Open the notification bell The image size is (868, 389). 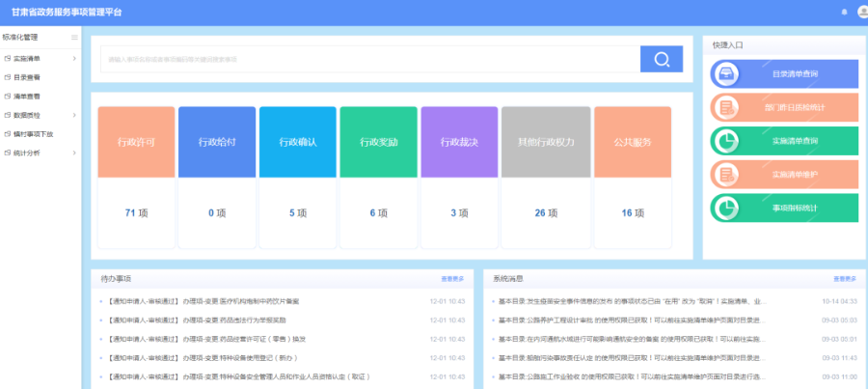click(x=844, y=12)
